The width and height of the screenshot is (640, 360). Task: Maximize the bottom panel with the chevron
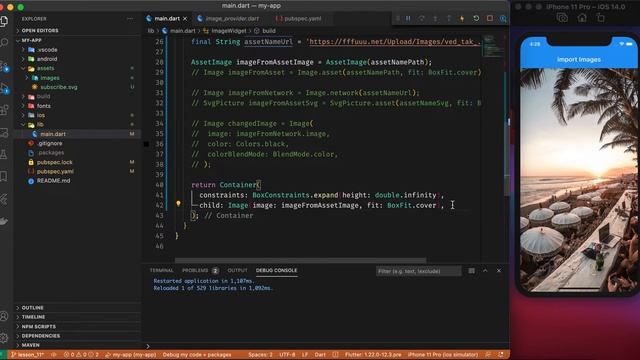(485, 271)
